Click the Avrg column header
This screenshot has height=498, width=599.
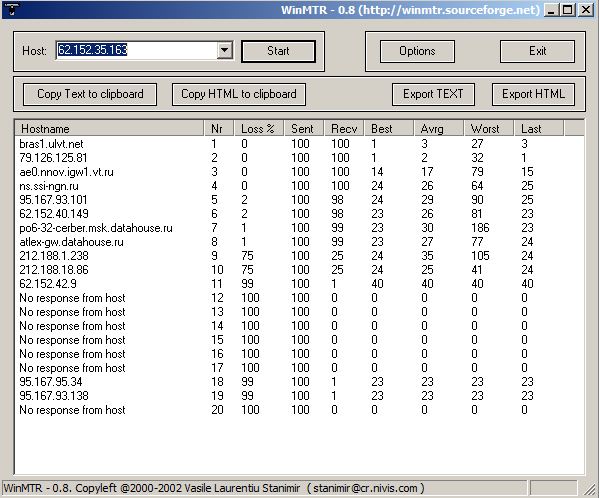coord(439,129)
